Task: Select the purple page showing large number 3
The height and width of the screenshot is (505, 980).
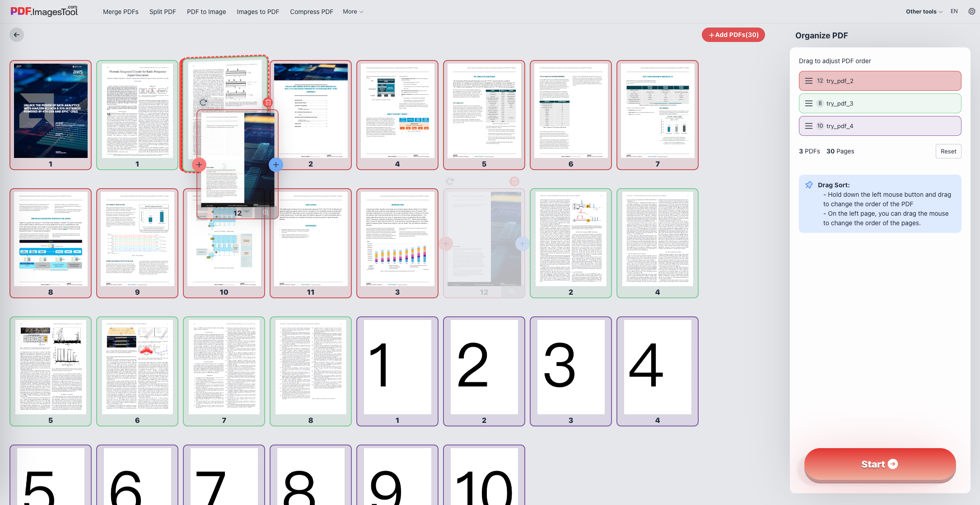Action: coord(571,371)
